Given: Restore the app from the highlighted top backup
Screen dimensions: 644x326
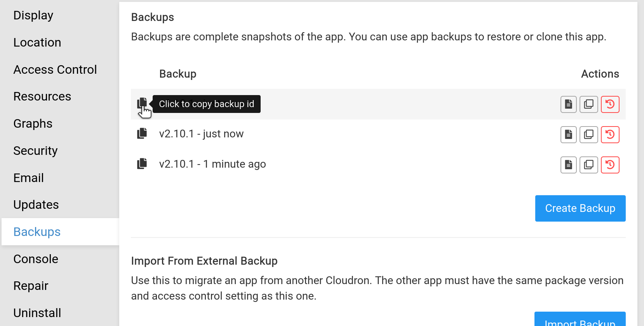Looking at the screenshot, I should [x=610, y=104].
